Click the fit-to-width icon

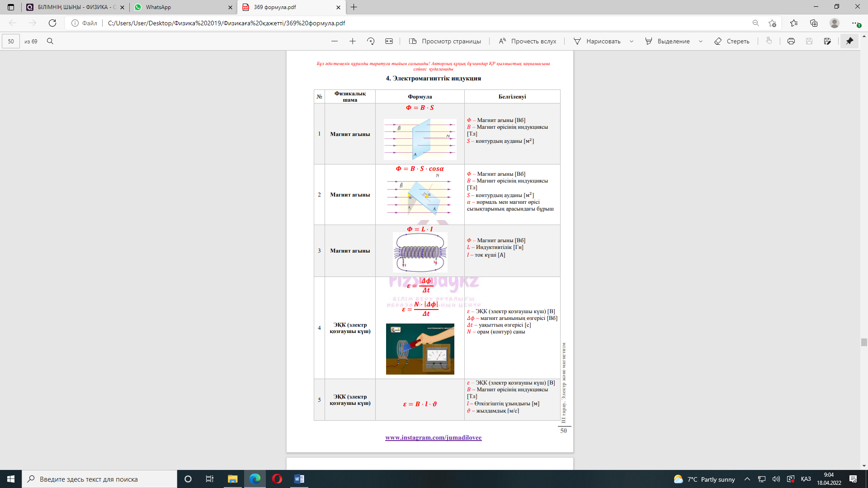click(x=389, y=41)
